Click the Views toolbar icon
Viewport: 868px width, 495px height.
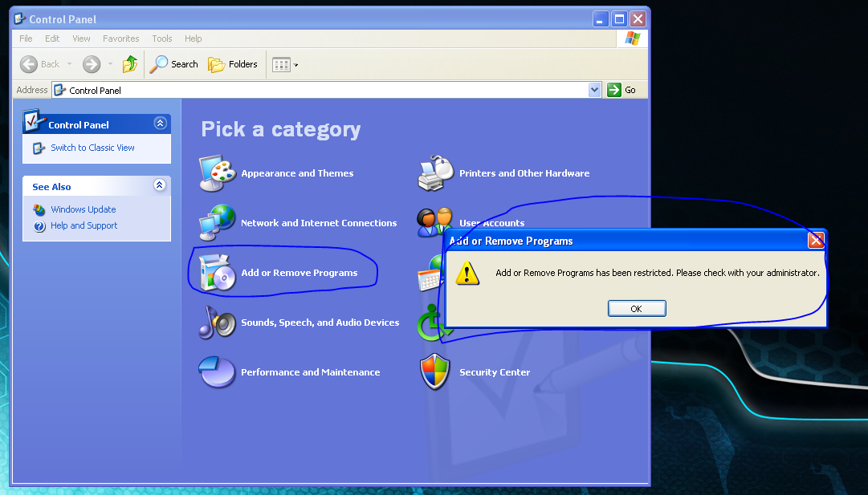tap(281, 65)
